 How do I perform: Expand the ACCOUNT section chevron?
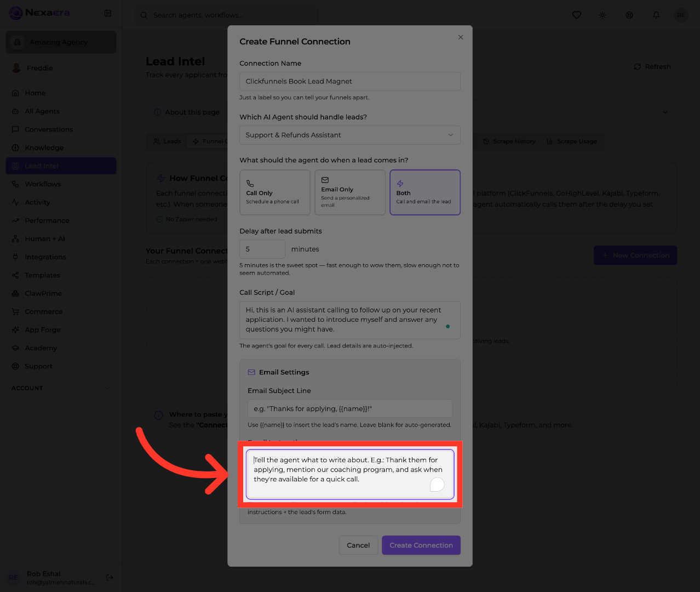[x=107, y=388]
